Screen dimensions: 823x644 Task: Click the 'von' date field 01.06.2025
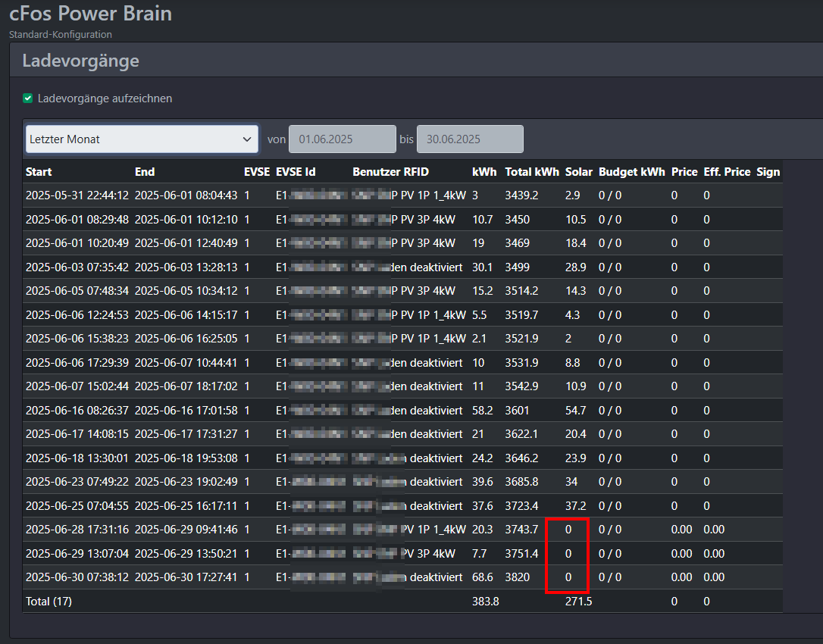[343, 139]
